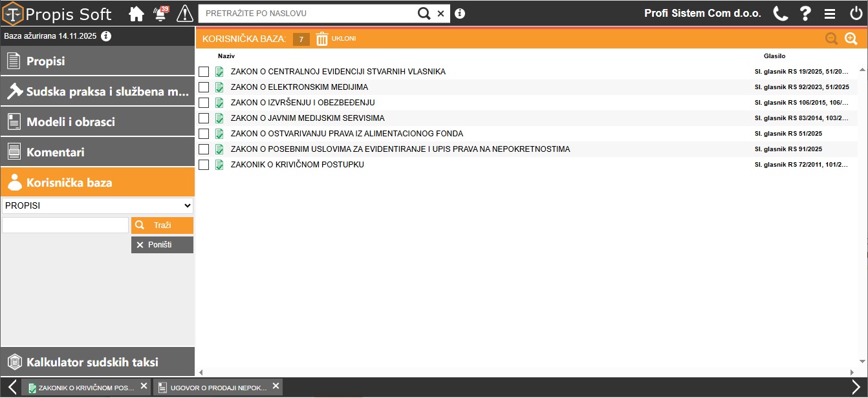Viewport: 868px width, 398px height.
Task: Expand the Sudska praksa i službena section
Action: pos(98,92)
